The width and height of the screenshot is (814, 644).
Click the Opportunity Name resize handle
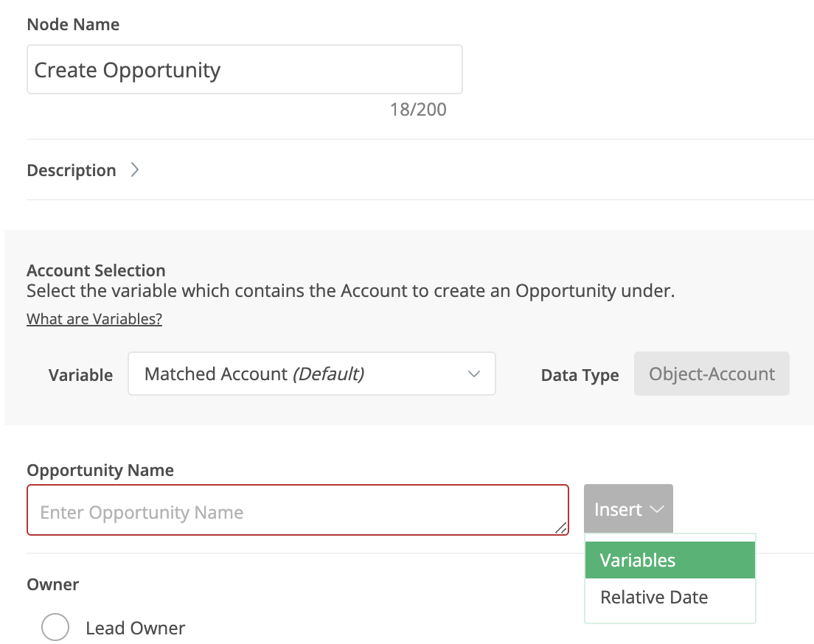[x=561, y=528]
